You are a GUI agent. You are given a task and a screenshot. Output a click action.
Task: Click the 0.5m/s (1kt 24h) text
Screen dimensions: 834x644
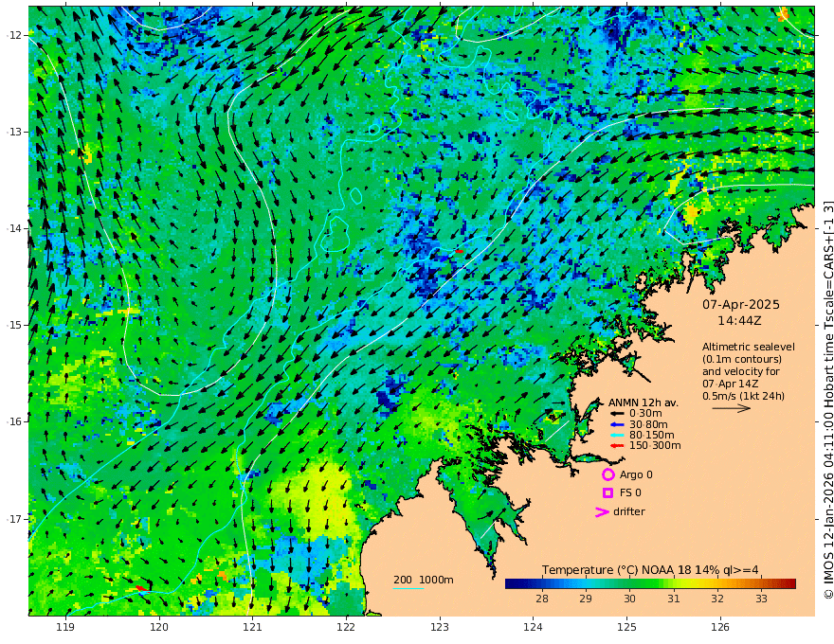click(743, 396)
